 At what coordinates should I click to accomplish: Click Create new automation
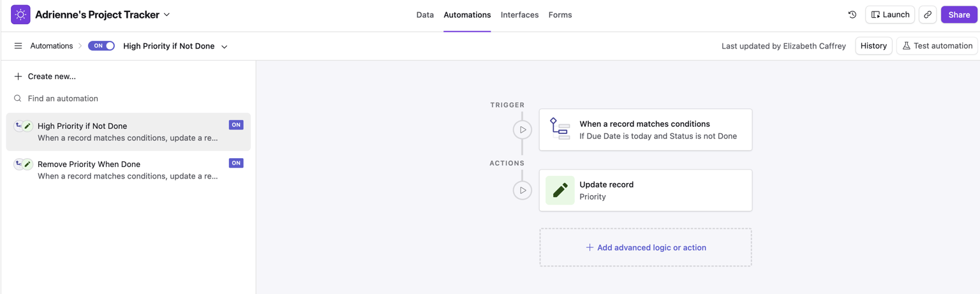[x=45, y=77]
